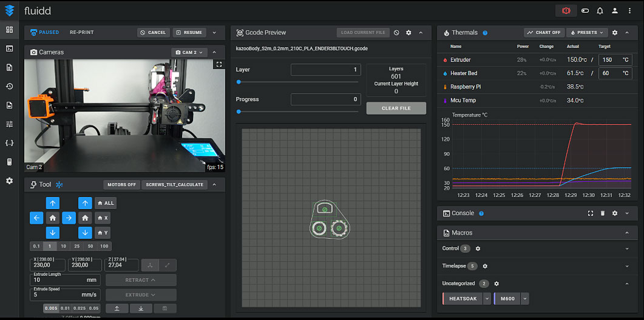644x320 pixels.
Task: Clear the console with trash icon
Action: pyautogui.click(x=602, y=213)
